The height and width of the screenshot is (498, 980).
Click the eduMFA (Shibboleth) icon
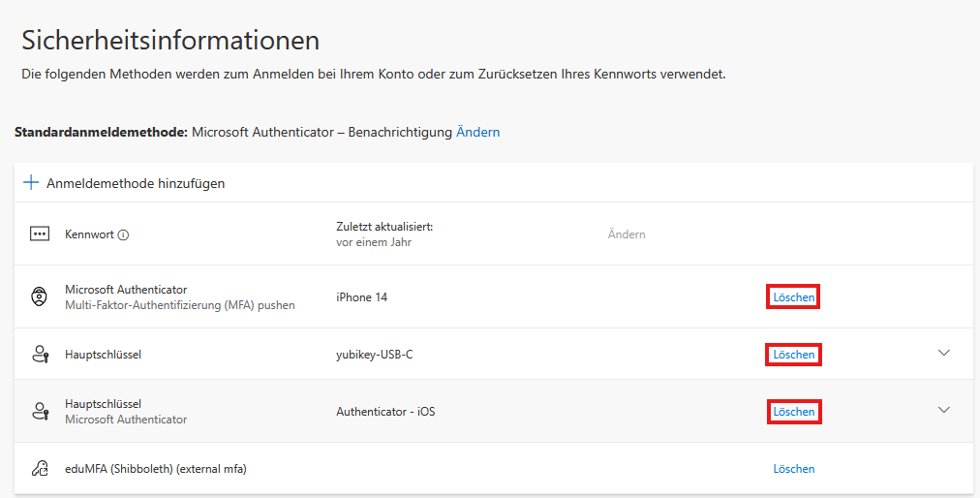coord(39,469)
